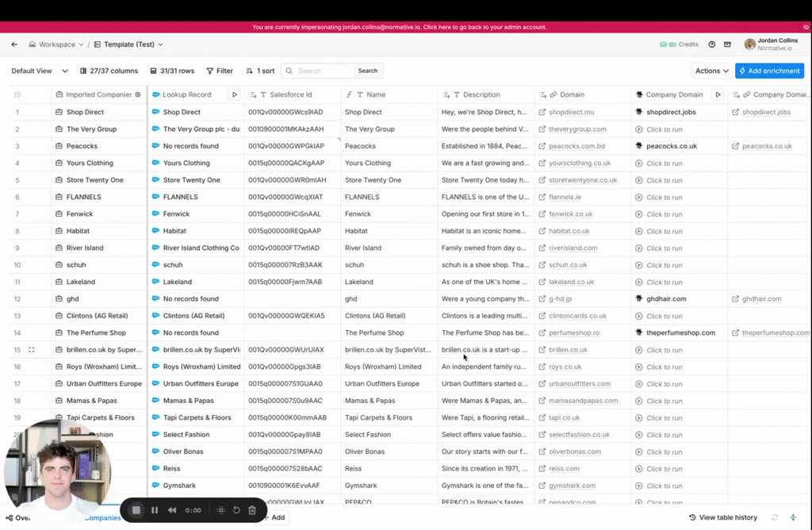Open the Filter options
812x530 pixels.
[x=220, y=71]
